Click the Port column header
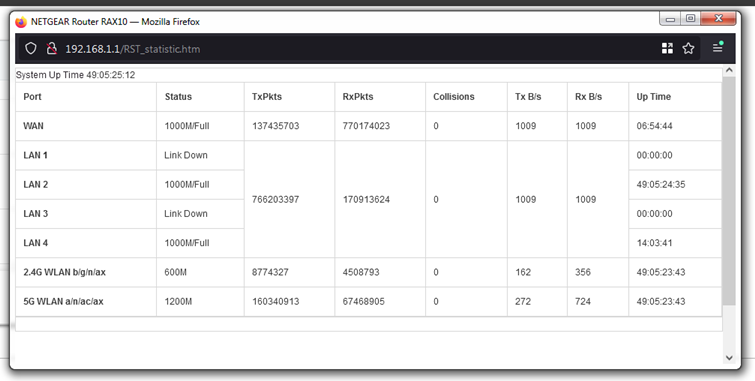Image resolution: width=755 pixels, height=381 pixels. click(x=32, y=96)
